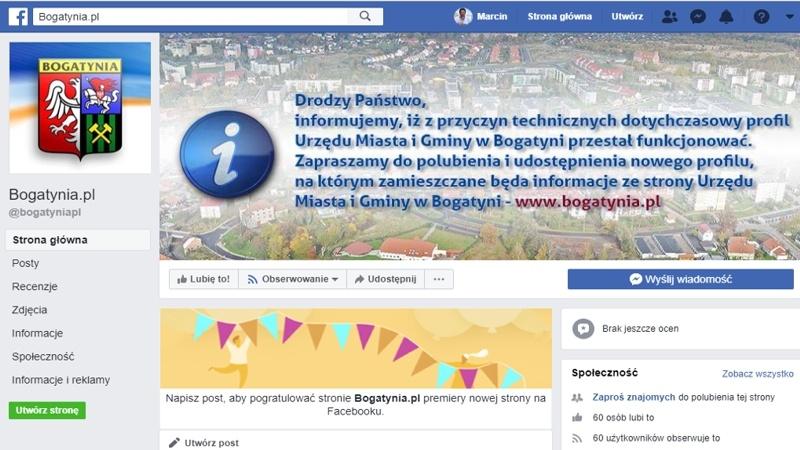
Task: Open Marcin's profile avatar
Action: tap(463, 16)
